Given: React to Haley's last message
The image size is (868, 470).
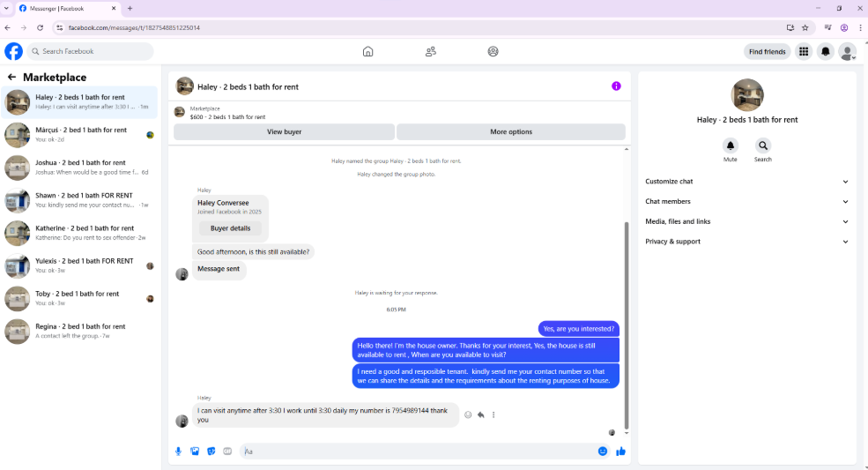Looking at the screenshot, I should 468,414.
